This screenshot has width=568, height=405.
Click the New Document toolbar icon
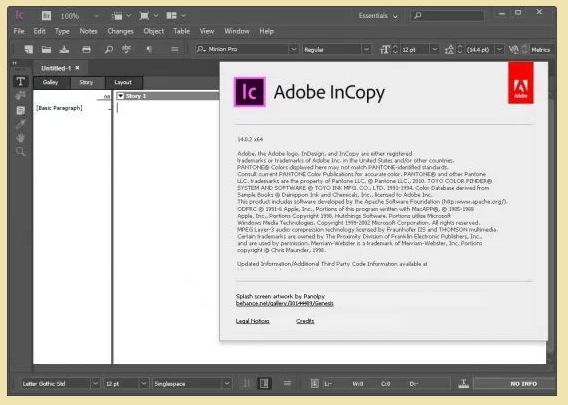point(28,49)
